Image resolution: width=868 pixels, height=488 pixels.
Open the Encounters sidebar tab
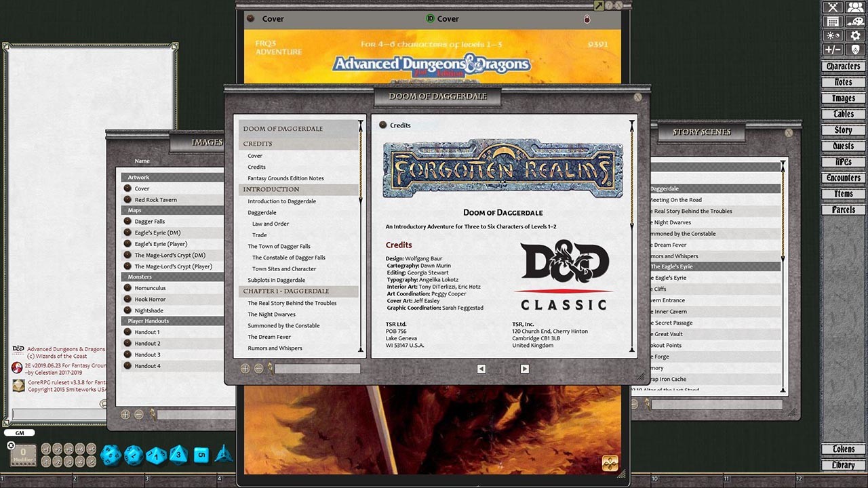pyautogui.click(x=844, y=178)
